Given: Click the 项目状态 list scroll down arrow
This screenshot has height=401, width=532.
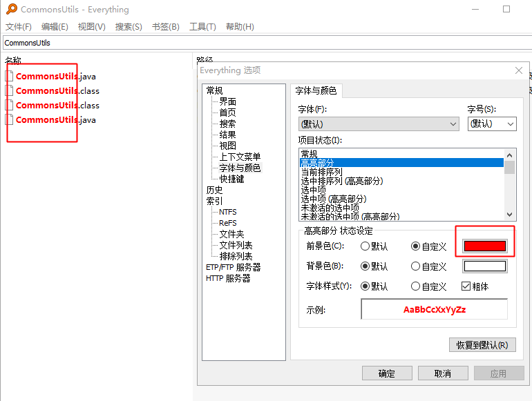Looking at the screenshot, I should click(509, 214).
